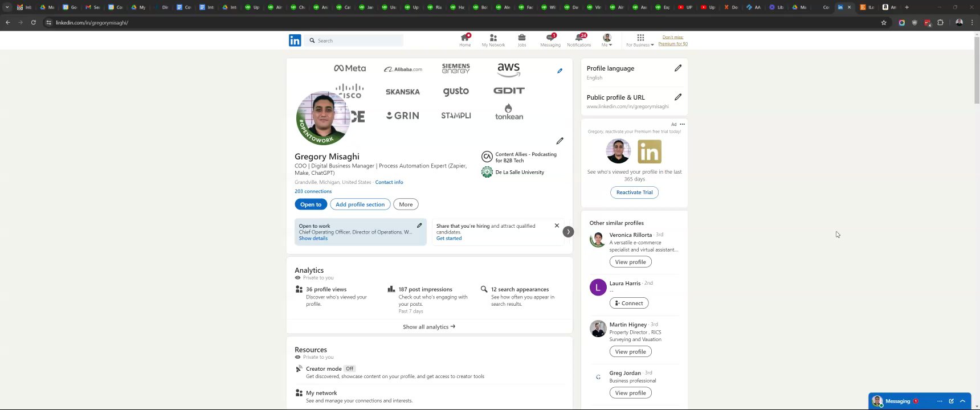This screenshot has height=410, width=980.
Task: Bookmark page with star icon
Action: [884, 23]
